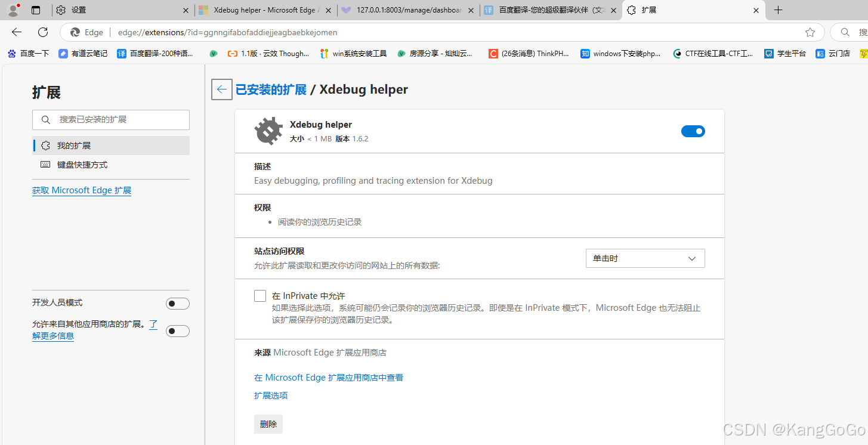Open (26条消息) ThinkPH bookmark
868x445 pixels.
[529, 54]
